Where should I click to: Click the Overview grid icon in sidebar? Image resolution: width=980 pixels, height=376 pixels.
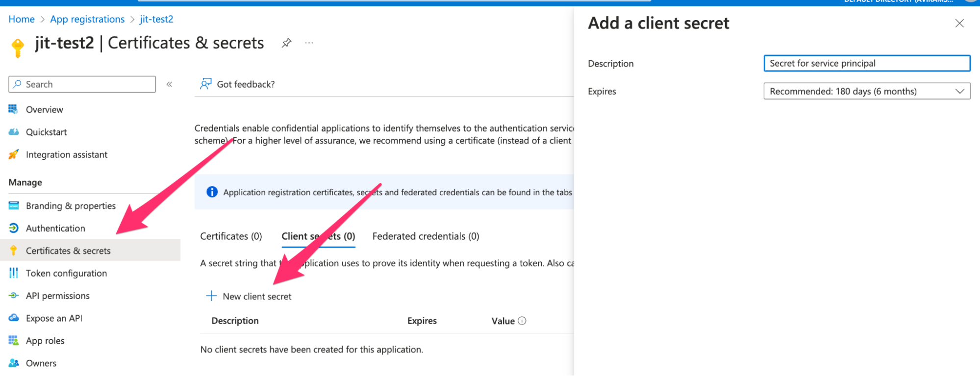click(13, 109)
